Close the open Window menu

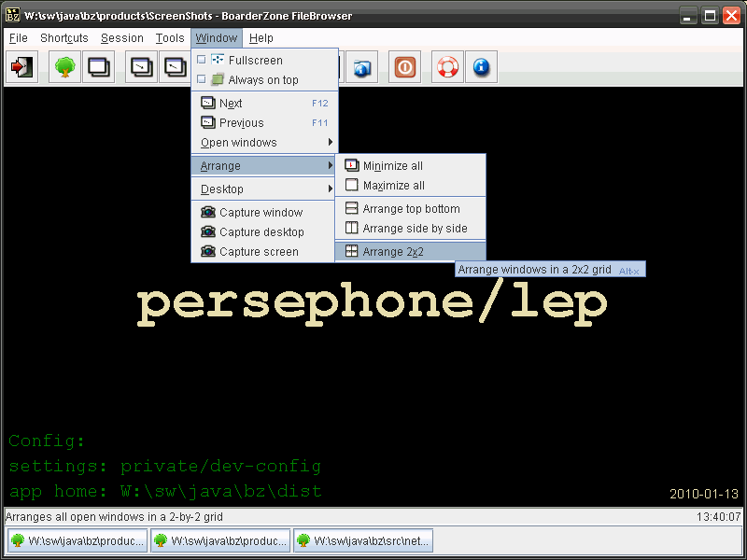[217, 38]
